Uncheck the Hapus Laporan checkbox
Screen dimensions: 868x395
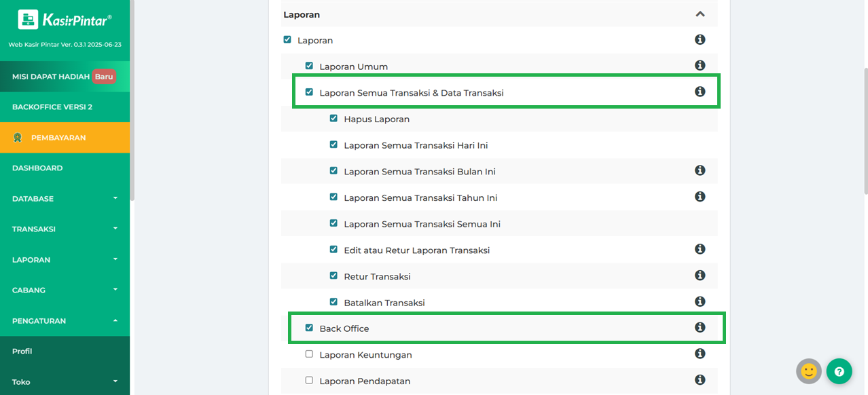pyautogui.click(x=333, y=119)
